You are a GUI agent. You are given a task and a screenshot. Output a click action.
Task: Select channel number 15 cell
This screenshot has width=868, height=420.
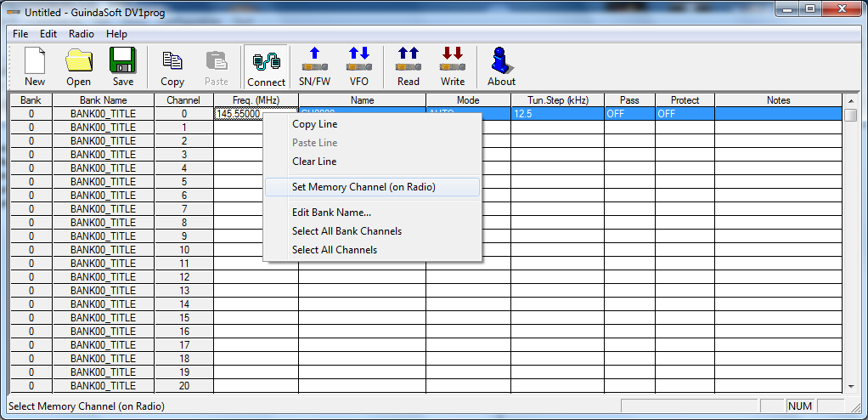183,317
